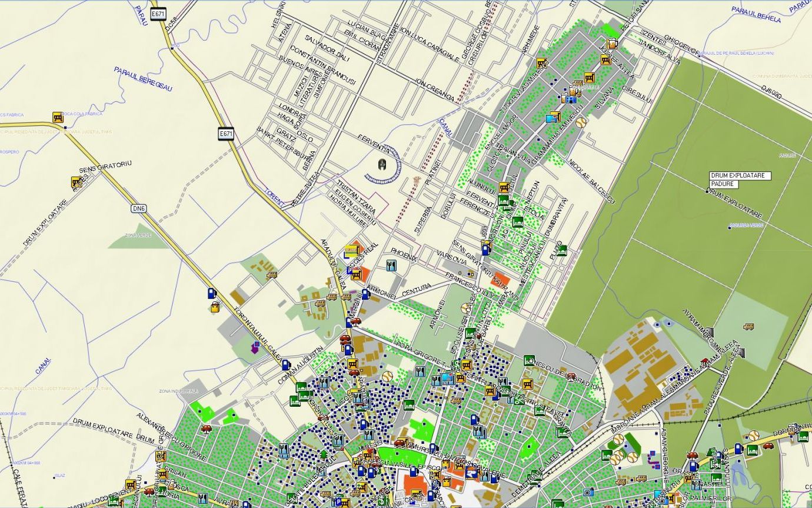Image resolution: width=812 pixels, height=508 pixels.
Task: Click the DN6 road shield marker
Action: 138,208
